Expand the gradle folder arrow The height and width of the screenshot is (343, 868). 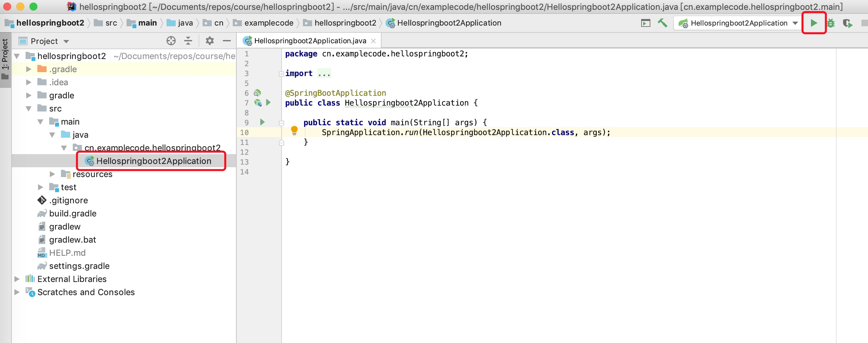pos(29,95)
